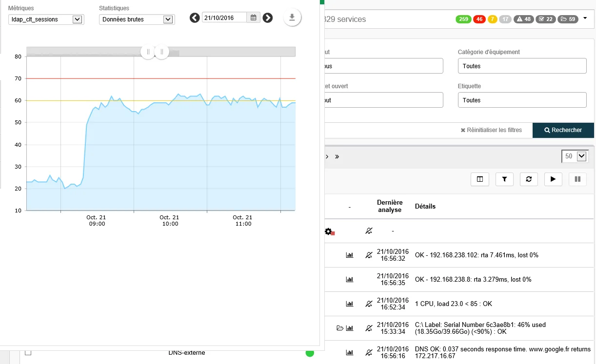Click Réinitialiser les filtres
Image resolution: width=596 pixels, height=364 pixels.
click(x=491, y=130)
